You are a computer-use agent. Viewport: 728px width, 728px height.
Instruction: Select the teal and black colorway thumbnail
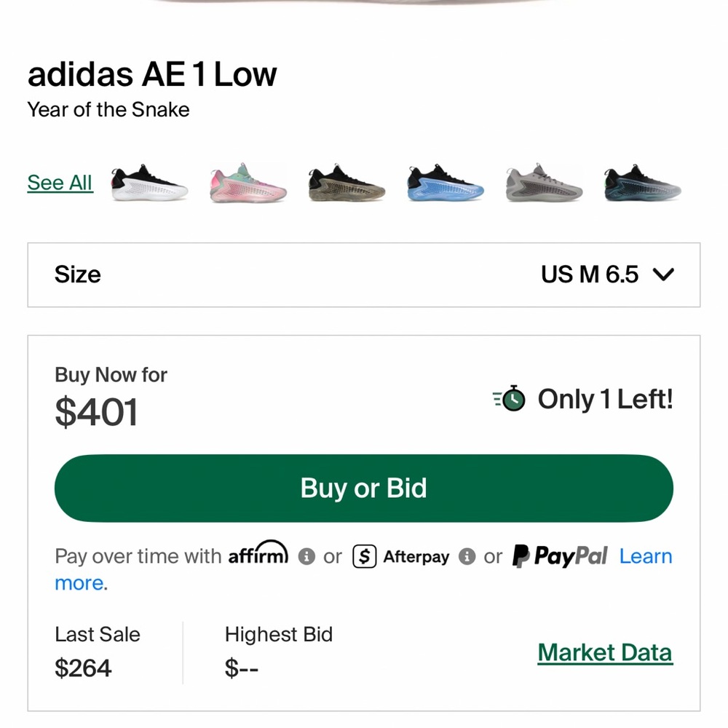pyautogui.click(x=641, y=182)
